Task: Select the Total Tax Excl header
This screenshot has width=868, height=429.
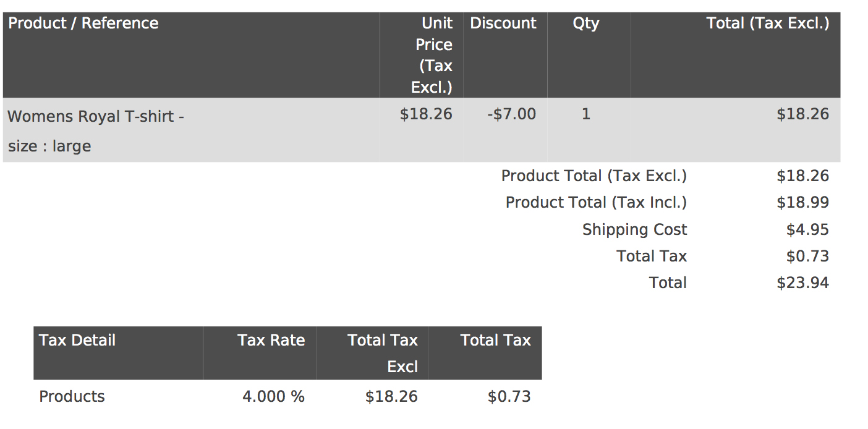Action: point(383,353)
